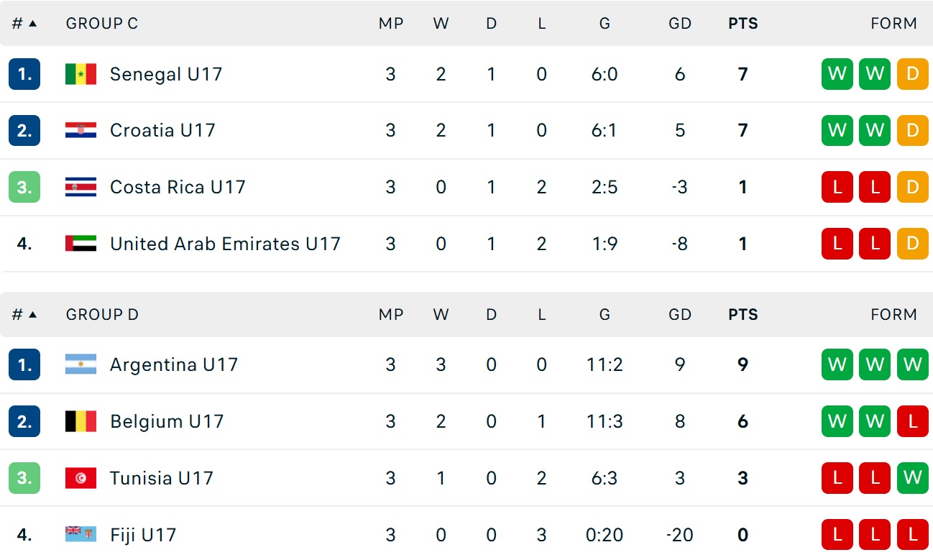Select Belgium's red loss form badge

[912, 421]
